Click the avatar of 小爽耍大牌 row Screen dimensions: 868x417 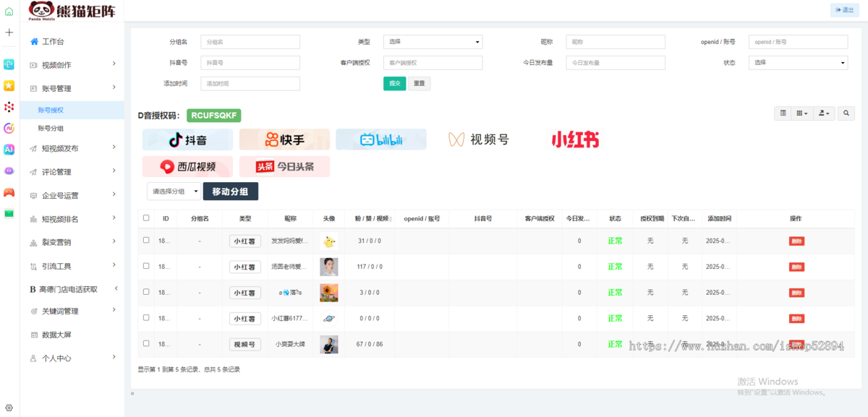[329, 344]
